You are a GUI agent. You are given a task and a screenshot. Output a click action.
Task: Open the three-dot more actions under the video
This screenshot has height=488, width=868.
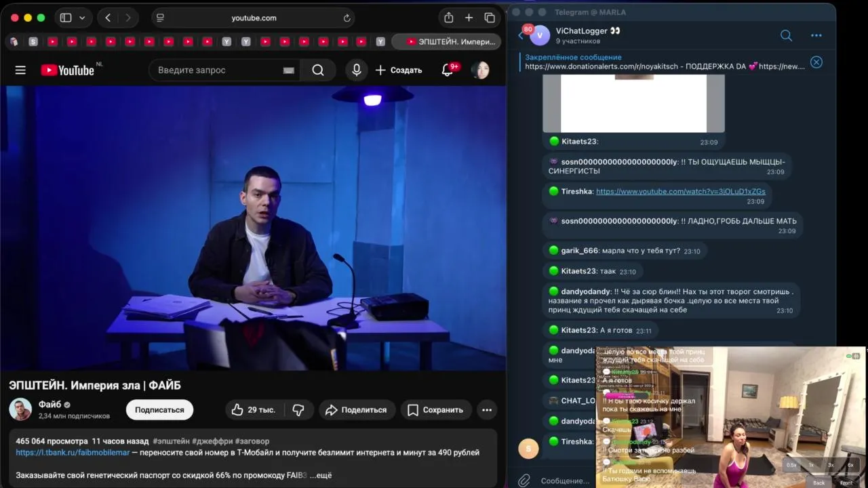click(x=486, y=409)
